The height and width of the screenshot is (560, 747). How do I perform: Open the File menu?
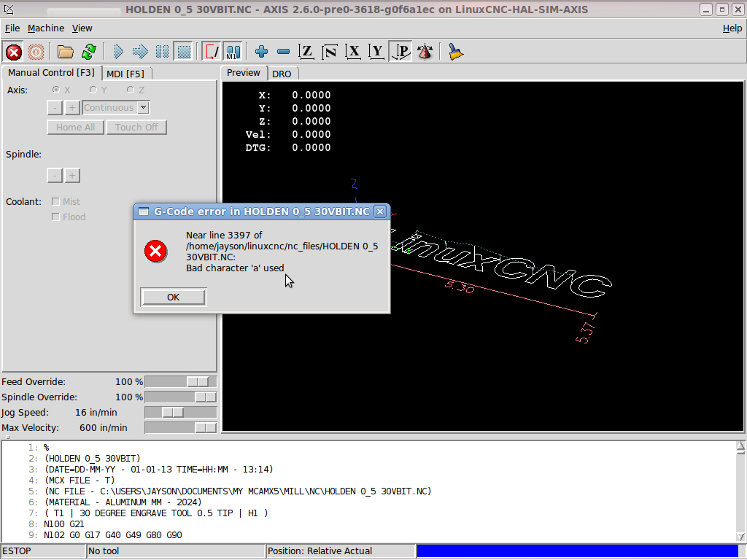click(12, 28)
